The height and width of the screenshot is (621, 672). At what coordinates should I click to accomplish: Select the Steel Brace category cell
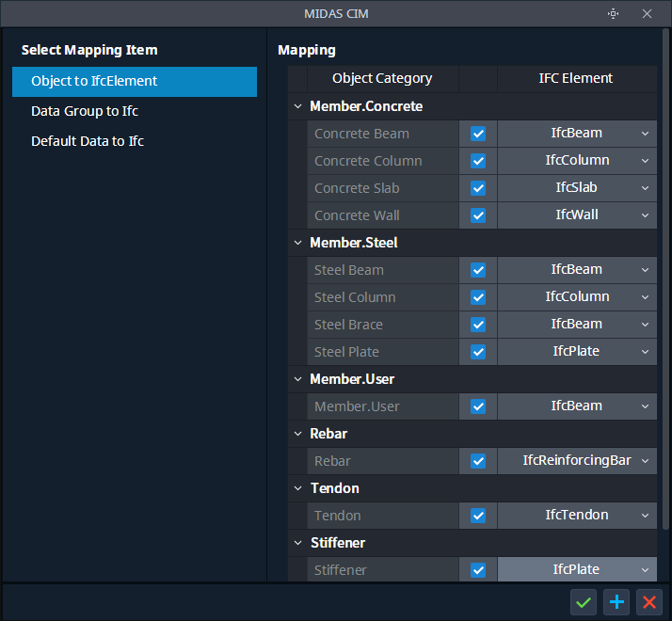click(x=383, y=325)
